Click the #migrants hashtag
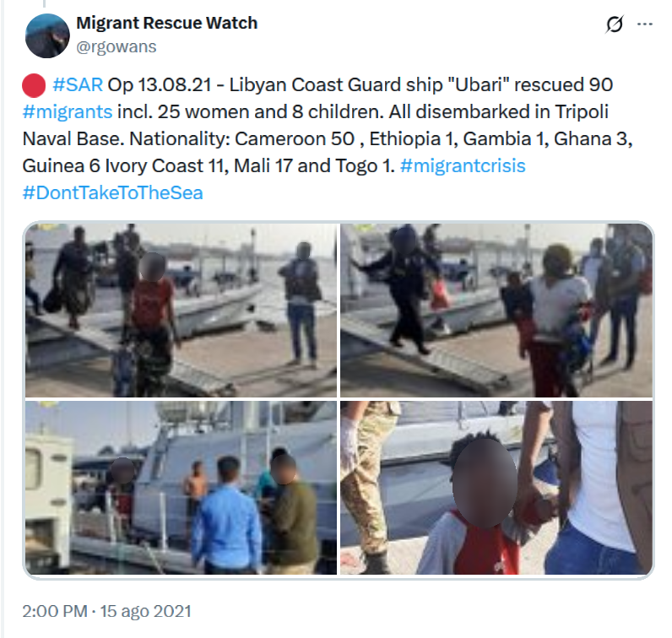 pos(68,112)
